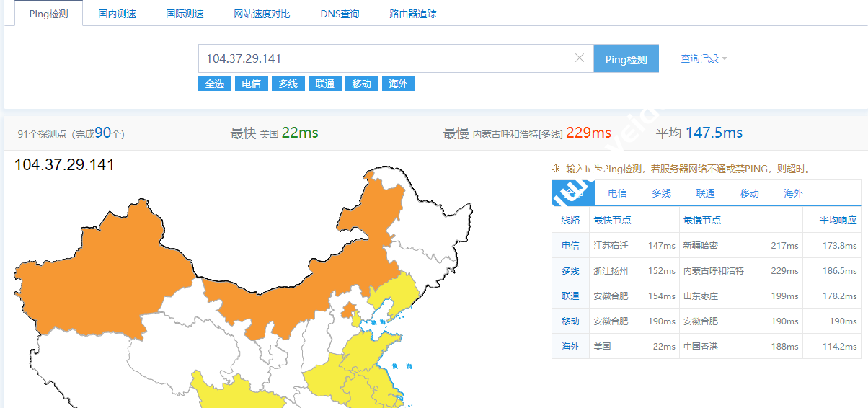This screenshot has width=868, height=408.
Task: Select the 电信 tab in results panel
Action: 618,193
